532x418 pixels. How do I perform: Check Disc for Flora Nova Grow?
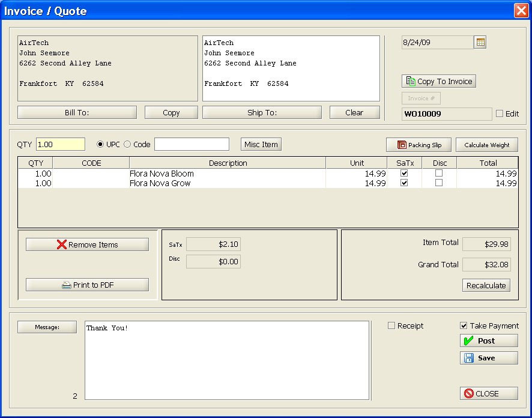click(439, 183)
